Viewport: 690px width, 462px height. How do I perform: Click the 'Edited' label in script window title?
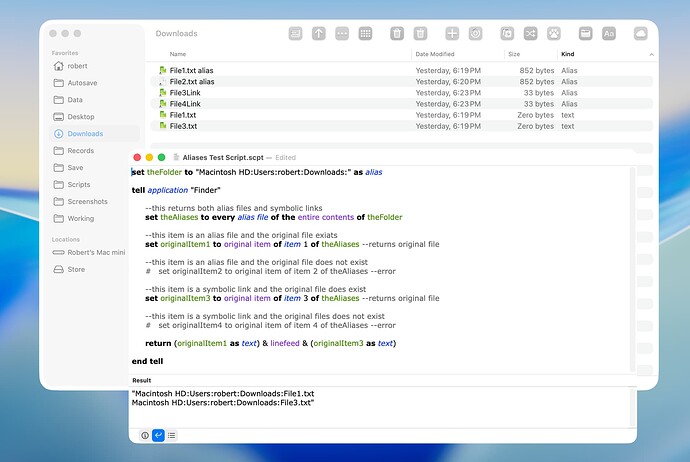click(286, 158)
